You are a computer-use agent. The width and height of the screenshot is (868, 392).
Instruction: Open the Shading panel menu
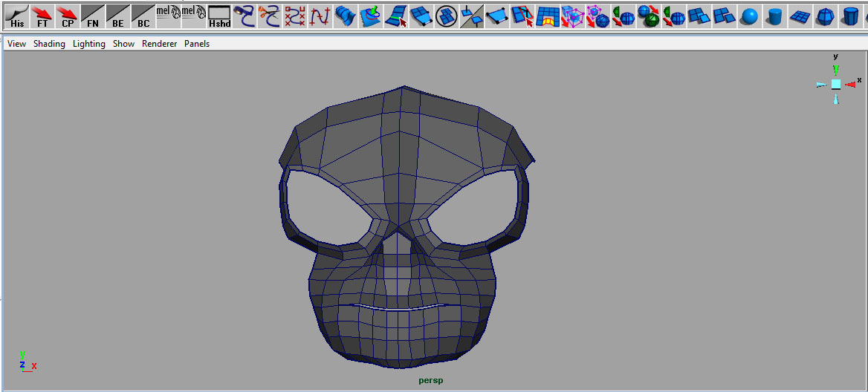click(49, 44)
